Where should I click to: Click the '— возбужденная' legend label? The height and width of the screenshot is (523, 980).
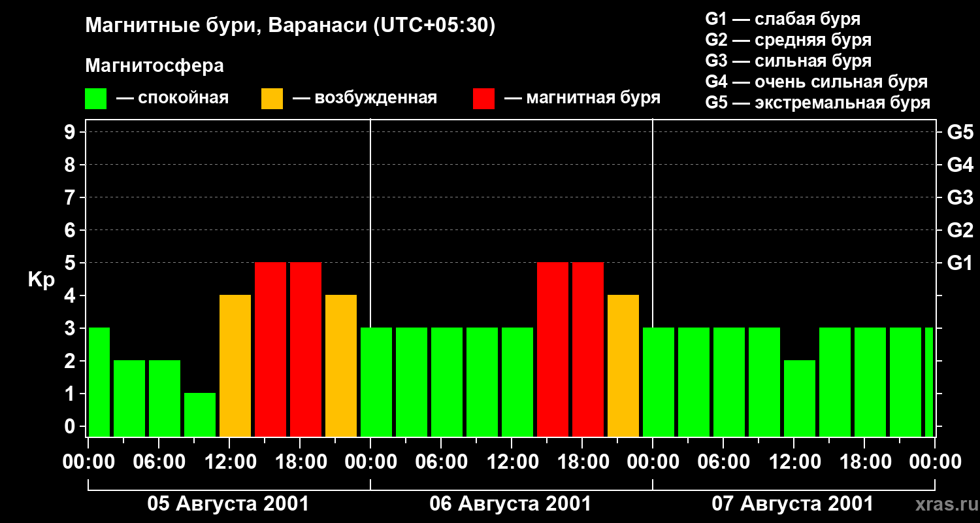(x=365, y=98)
